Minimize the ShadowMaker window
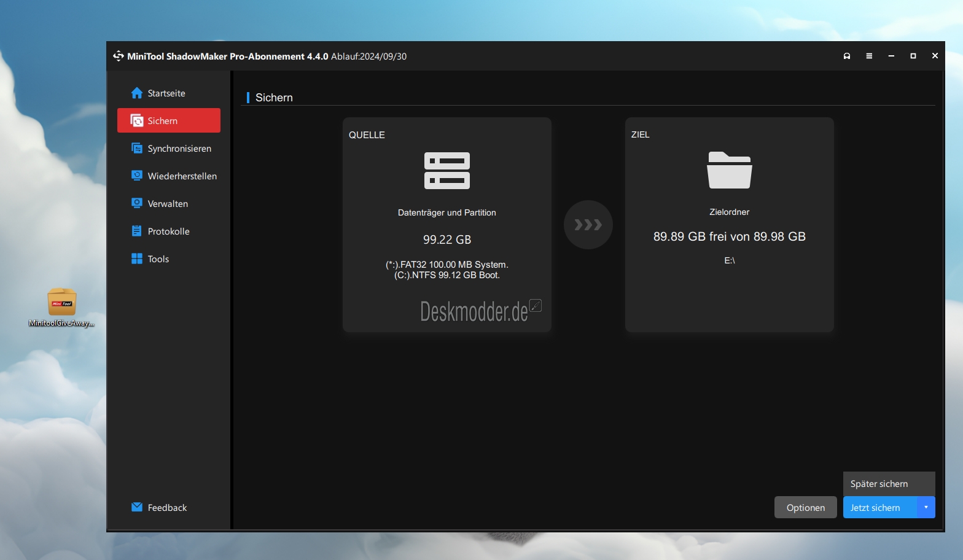Image resolution: width=963 pixels, height=560 pixels. point(891,56)
